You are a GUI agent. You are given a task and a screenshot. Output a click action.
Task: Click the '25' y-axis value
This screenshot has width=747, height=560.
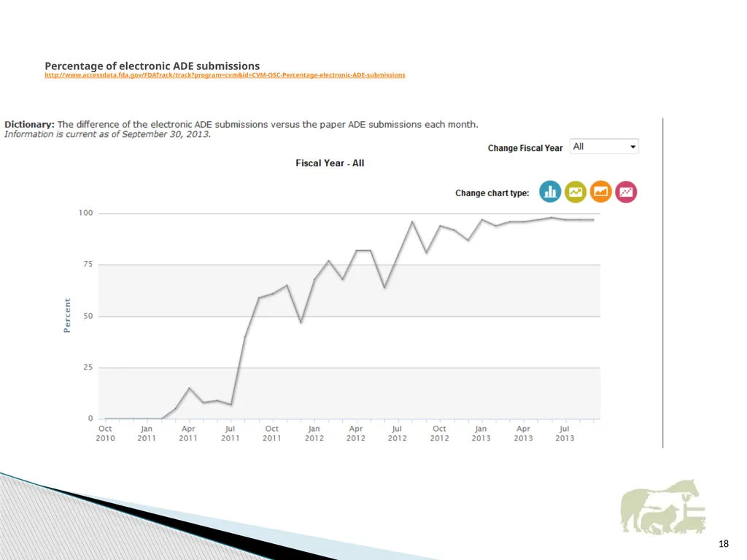coord(88,367)
